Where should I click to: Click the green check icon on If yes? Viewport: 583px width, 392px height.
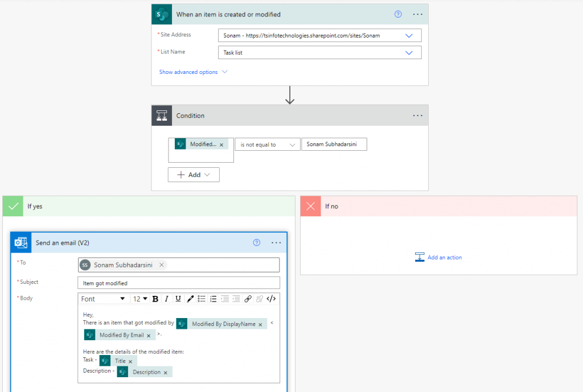13,206
